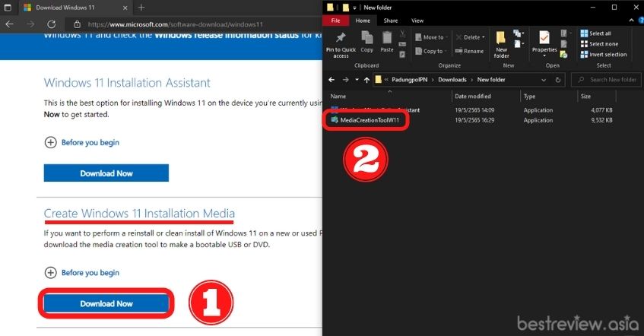Expand address bar history dropdown chevron
This screenshot has height=336, width=644.
point(544,80)
